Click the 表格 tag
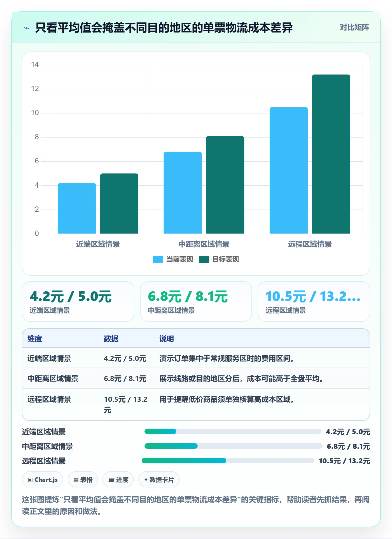The height and width of the screenshot is (539, 392). tap(83, 480)
